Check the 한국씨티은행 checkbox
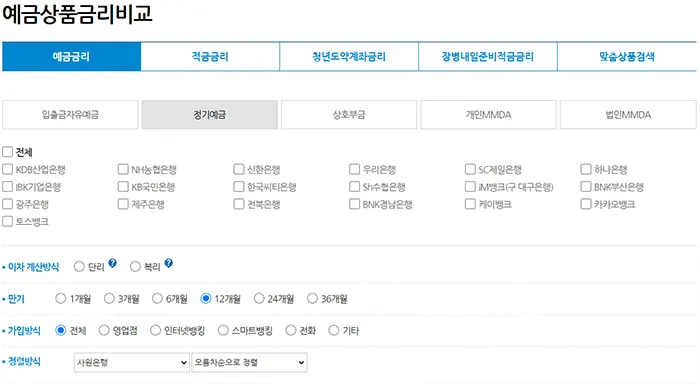Viewport: 700px width, 384px height. [x=238, y=187]
